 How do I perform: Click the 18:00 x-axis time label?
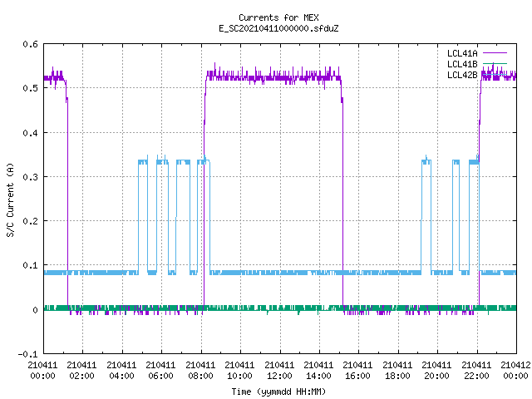pos(397,376)
